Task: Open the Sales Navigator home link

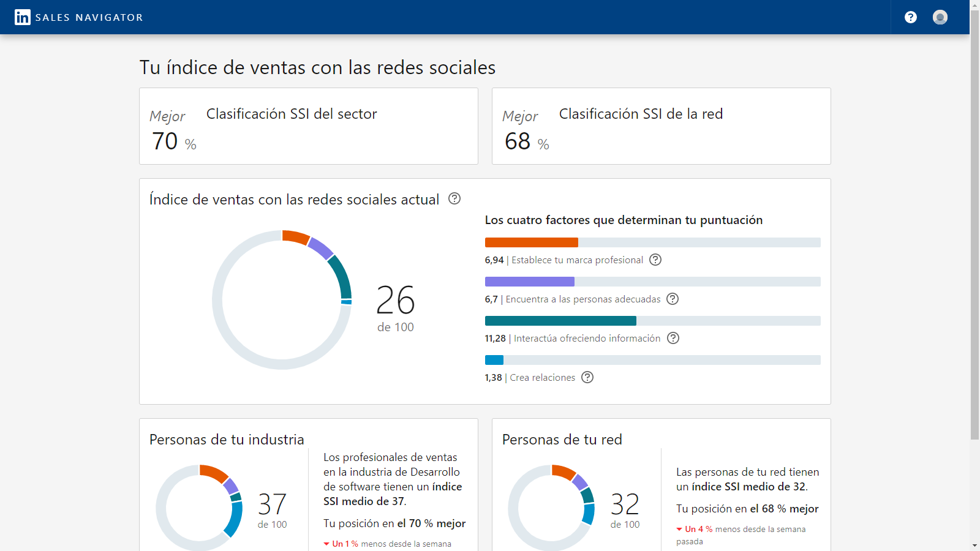Action: tap(79, 17)
